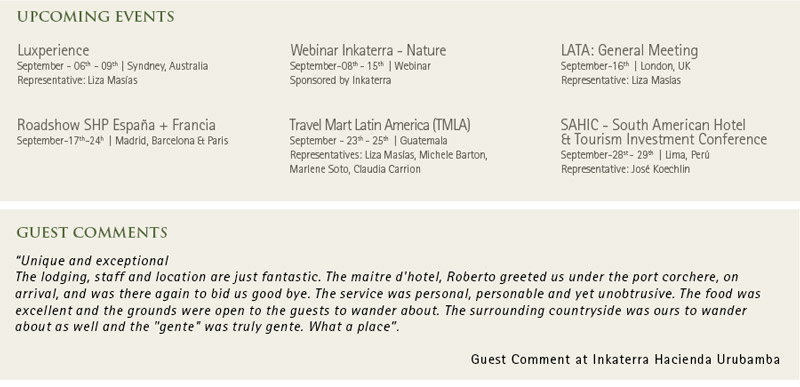
Task: Click the Upcoming Events heading
Action: point(95,17)
